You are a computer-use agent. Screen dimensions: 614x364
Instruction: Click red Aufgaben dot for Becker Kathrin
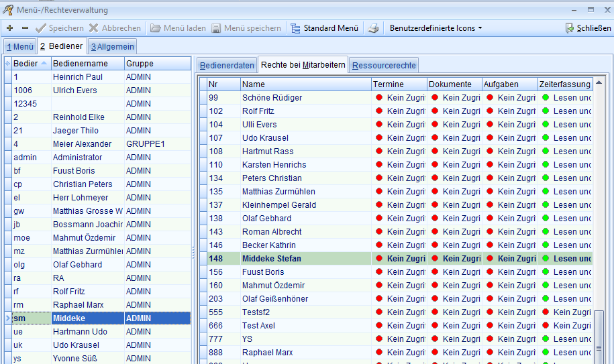point(489,245)
